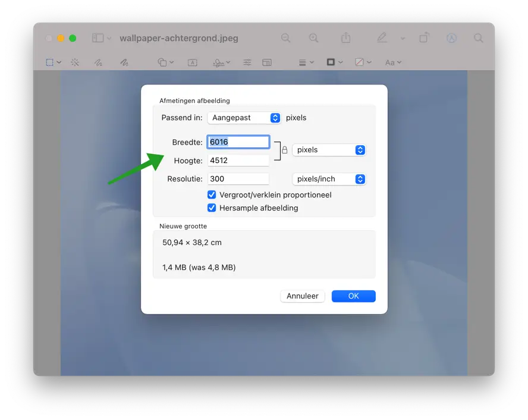The height and width of the screenshot is (420, 528).
Task: Select the rectangular selection tool
Action: point(49,62)
